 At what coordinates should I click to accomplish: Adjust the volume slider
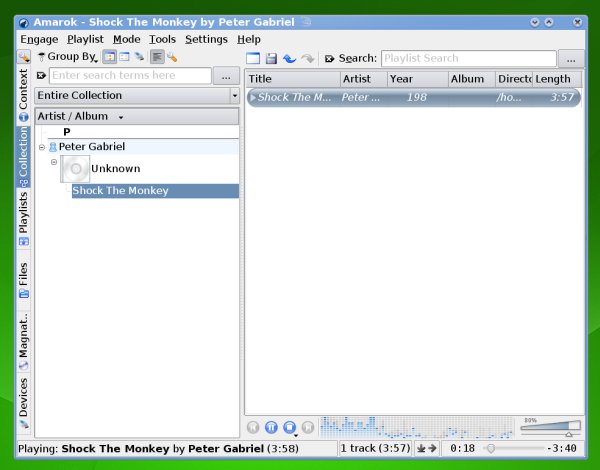click(x=551, y=428)
